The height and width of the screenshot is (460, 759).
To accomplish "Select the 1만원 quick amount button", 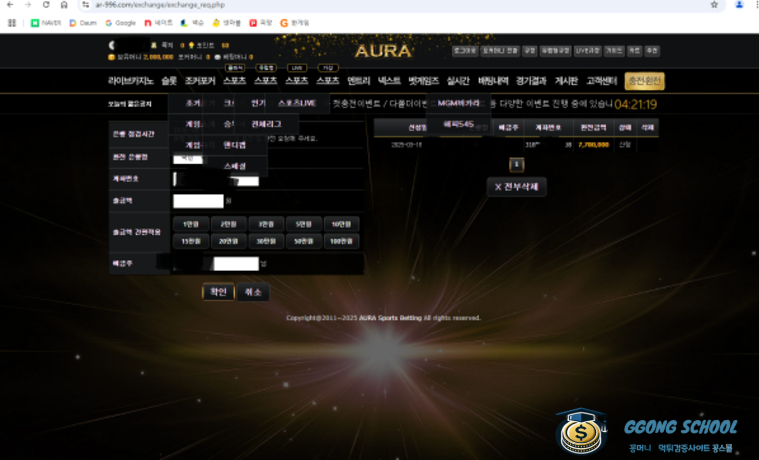I will (191, 224).
